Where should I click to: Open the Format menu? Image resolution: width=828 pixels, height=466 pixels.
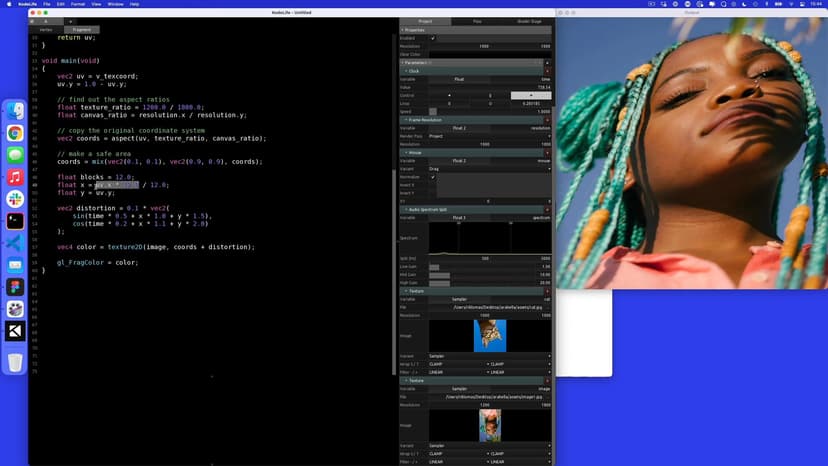point(76,4)
